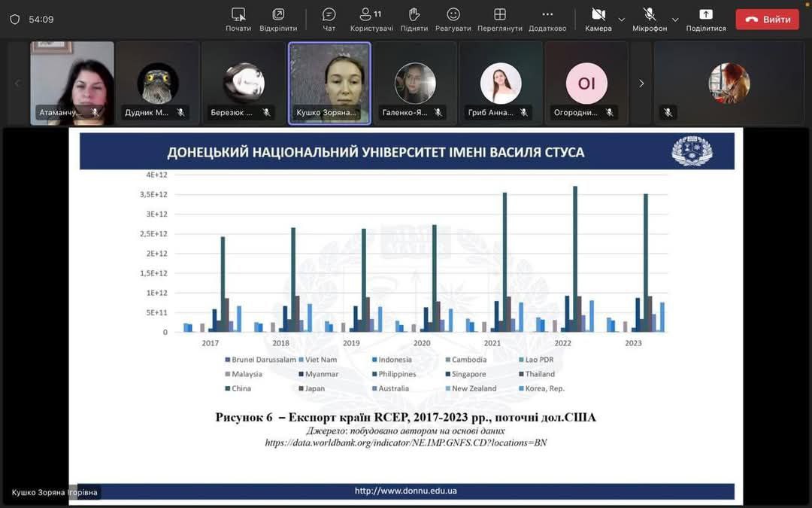Click the muted mic icon on Огородни... tile
812x508 pixels.
click(610, 112)
